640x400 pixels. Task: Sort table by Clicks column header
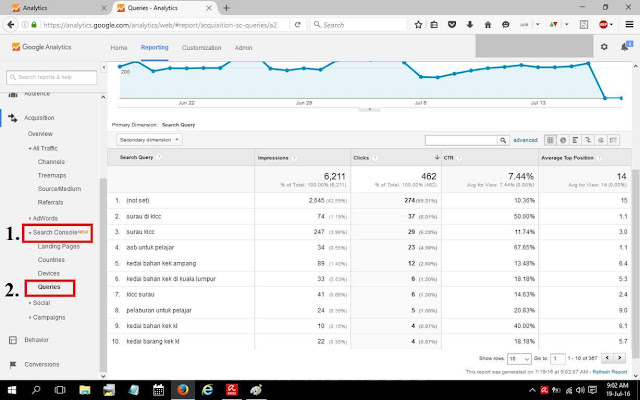click(x=361, y=158)
